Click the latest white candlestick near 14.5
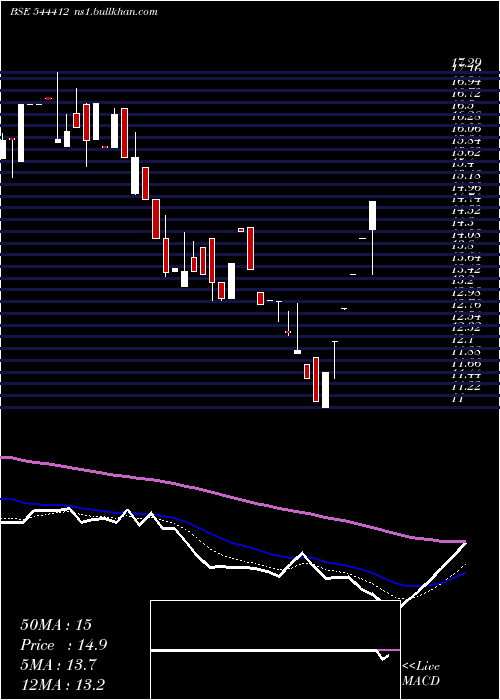Image resolution: width=500 pixels, height=700 pixels. coord(372,216)
